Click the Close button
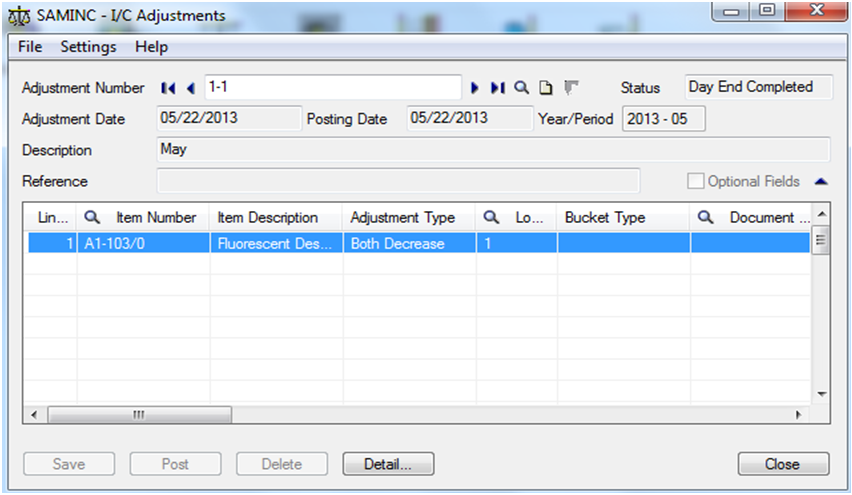 (x=783, y=464)
